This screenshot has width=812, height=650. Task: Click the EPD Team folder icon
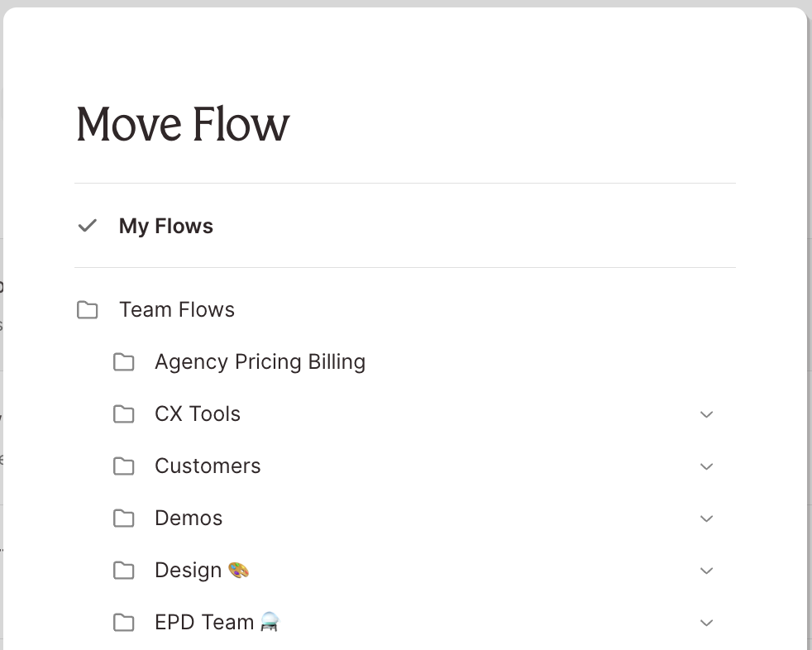coord(123,623)
